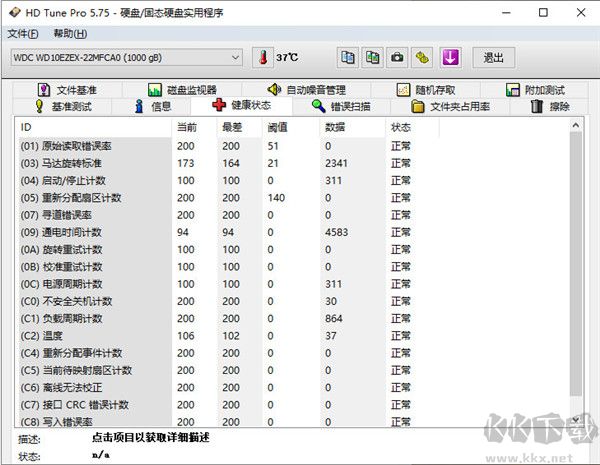The image size is (600, 465).
Task: Switch to the 文件夹占用率 tab
Action: point(450,106)
